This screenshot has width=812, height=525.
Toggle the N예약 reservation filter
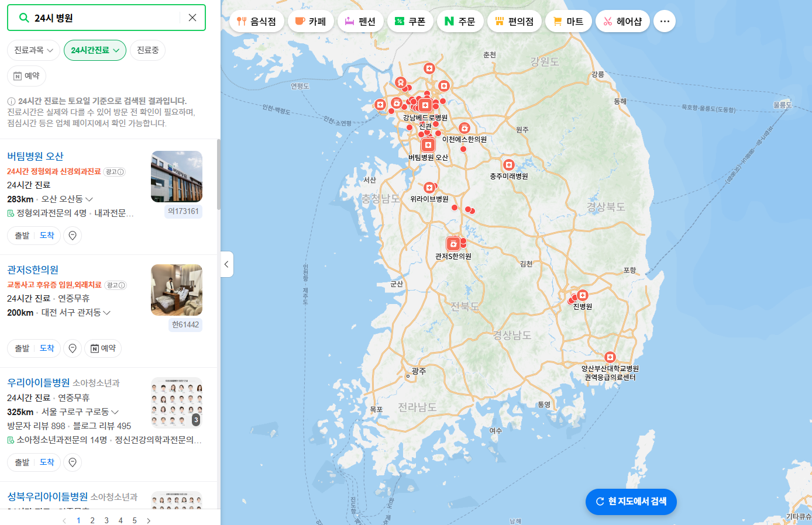tap(26, 75)
